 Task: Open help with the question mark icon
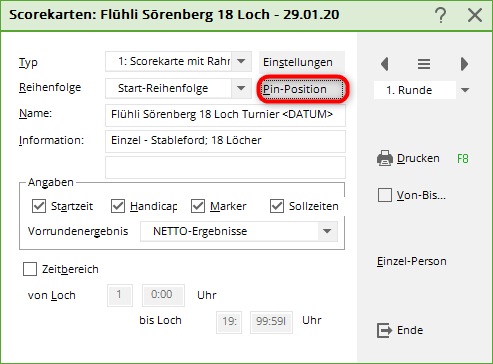click(x=441, y=15)
